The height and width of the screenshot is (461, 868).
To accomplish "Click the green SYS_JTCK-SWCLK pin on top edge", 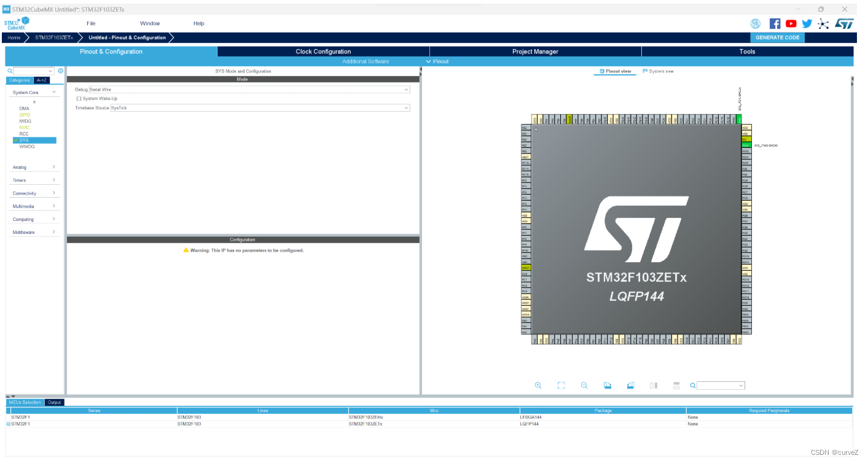I will (x=739, y=119).
